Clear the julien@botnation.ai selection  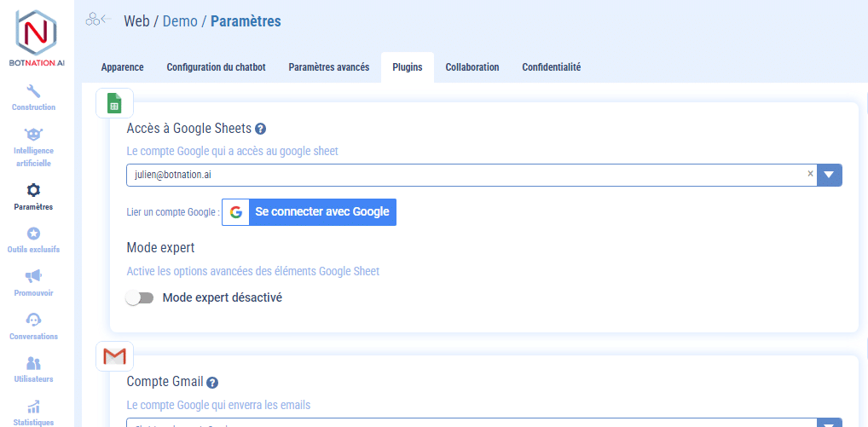click(810, 174)
